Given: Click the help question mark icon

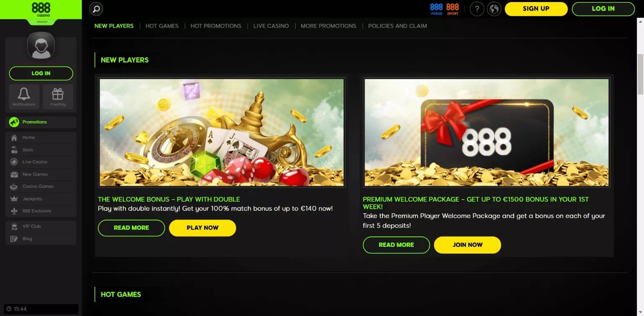Looking at the screenshot, I should coord(477,9).
